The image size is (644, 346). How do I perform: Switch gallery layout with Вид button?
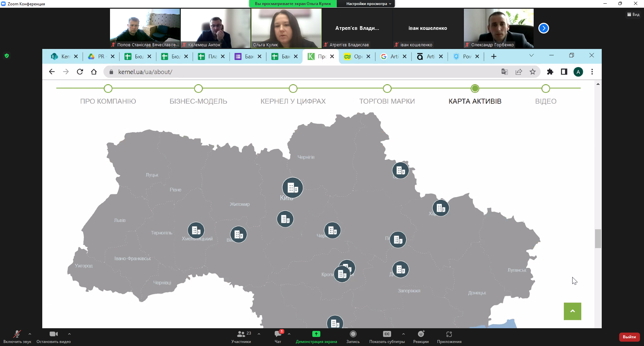[633, 14]
